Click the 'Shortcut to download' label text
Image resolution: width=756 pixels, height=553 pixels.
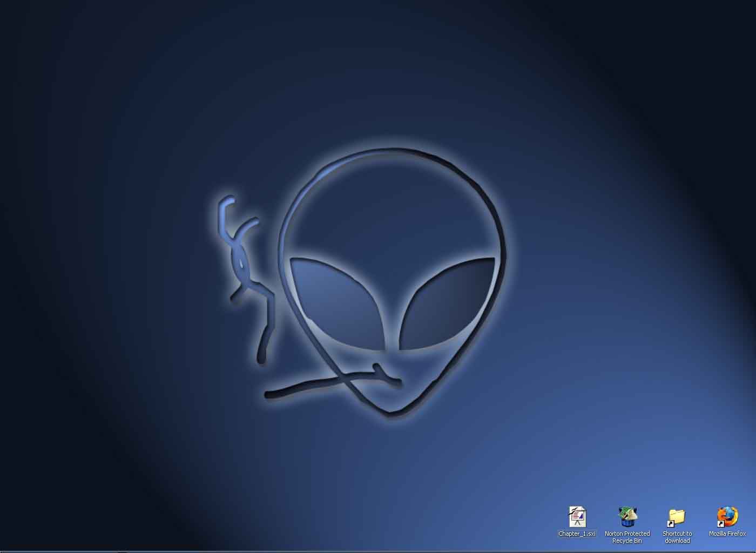pos(677,537)
